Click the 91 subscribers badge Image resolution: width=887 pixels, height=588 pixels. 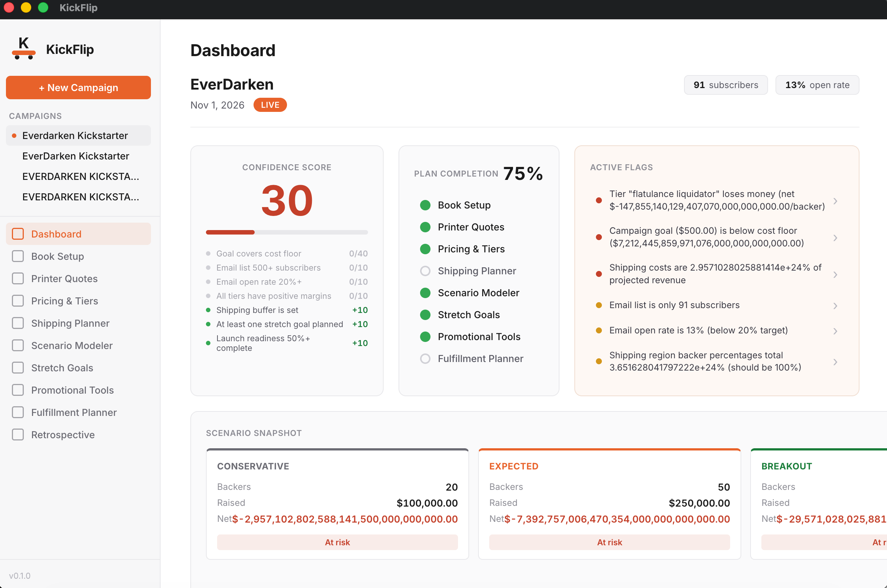click(x=725, y=85)
